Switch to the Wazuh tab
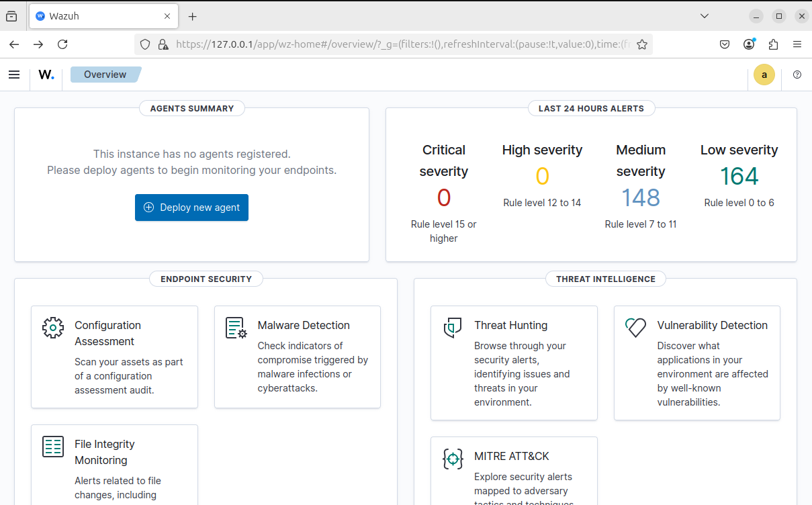 (x=104, y=16)
